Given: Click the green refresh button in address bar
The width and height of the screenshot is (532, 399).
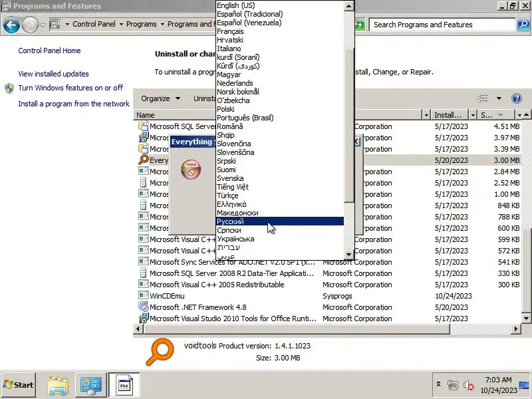Looking at the screenshot, I should click(x=360, y=25).
